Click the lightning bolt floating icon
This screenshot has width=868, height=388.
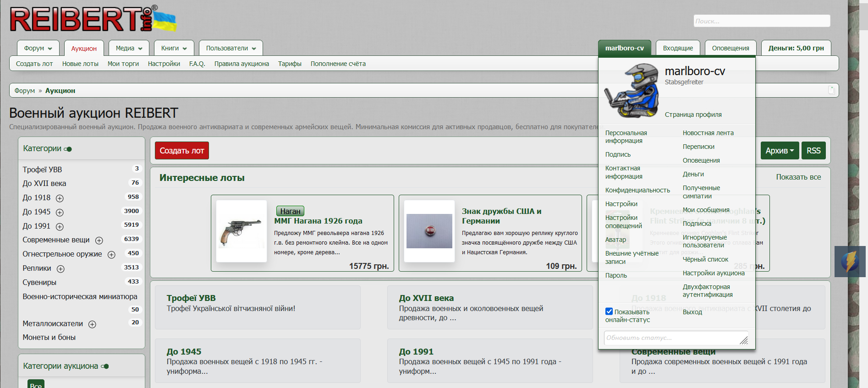tap(850, 262)
